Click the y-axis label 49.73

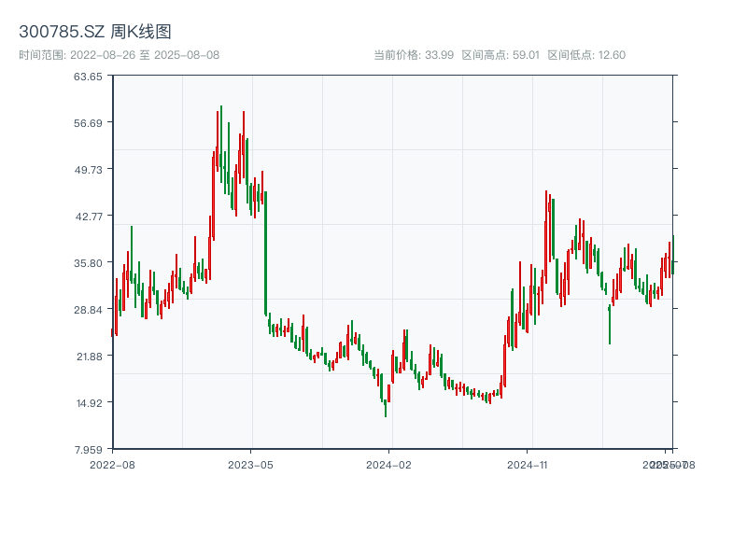click(88, 170)
